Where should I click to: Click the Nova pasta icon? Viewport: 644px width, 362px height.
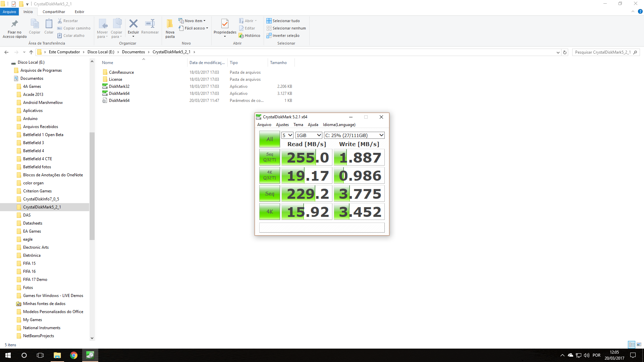coord(170,24)
